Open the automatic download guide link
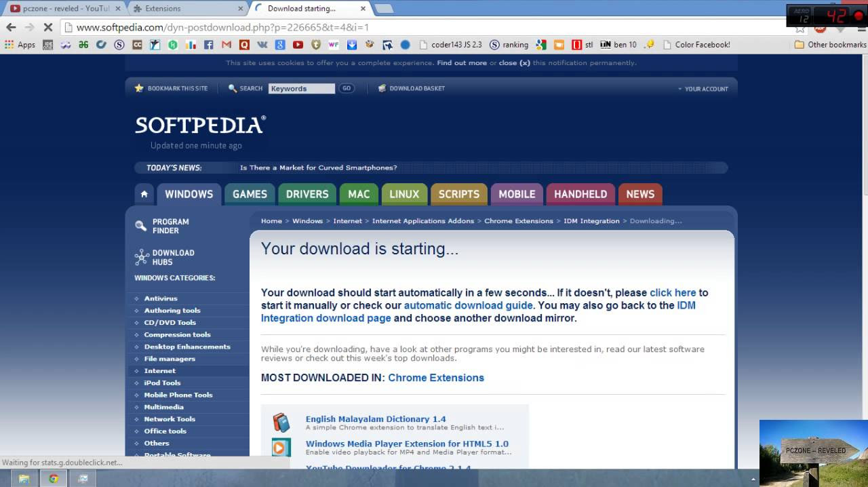Viewport: 868px width, 487px height. (469, 305)
